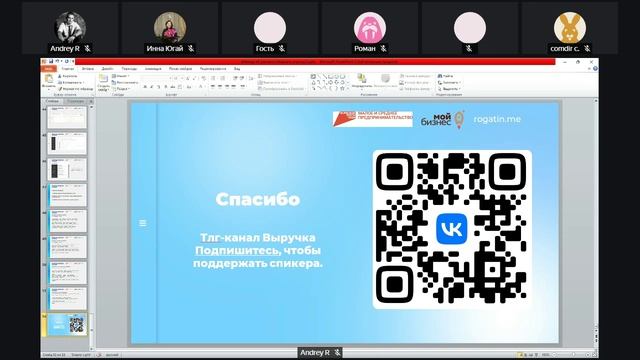Click the Спасибо heading text
The image size is (640, 360).
pos(258,199)
